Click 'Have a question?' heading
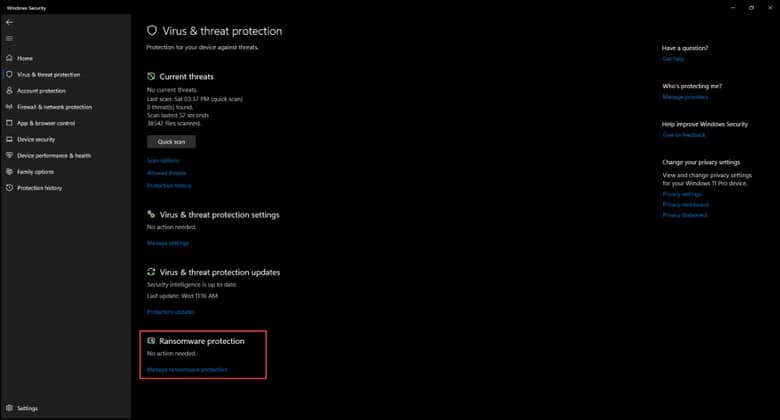780x420 pixels. pyautogui.click(x=685, y=48)
